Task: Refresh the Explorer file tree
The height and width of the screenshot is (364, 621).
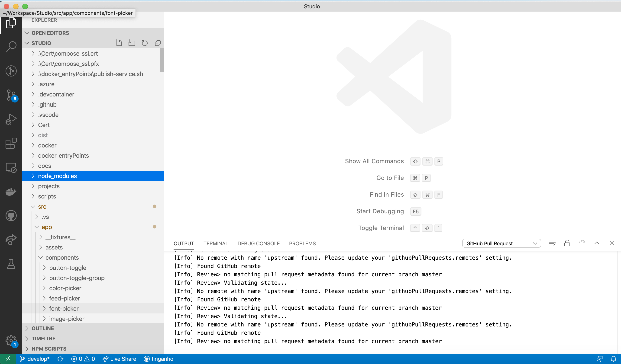Action: pyautogui.click(x=144, y=43)
